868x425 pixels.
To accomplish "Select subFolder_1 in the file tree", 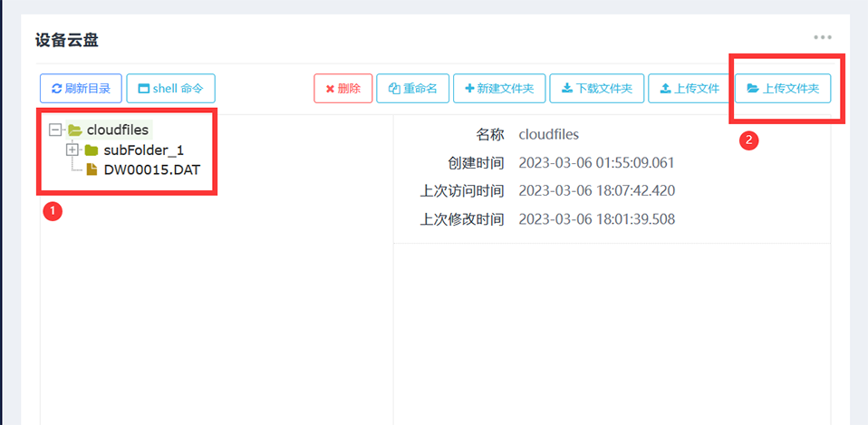I will [x=143, y=150].
